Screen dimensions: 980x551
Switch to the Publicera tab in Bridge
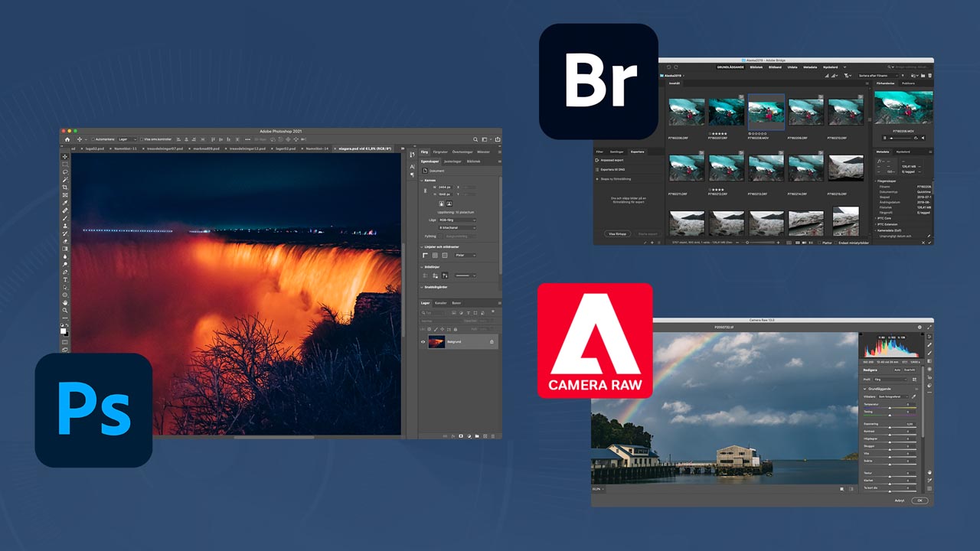pyautogui.click(x=908, y=83)
